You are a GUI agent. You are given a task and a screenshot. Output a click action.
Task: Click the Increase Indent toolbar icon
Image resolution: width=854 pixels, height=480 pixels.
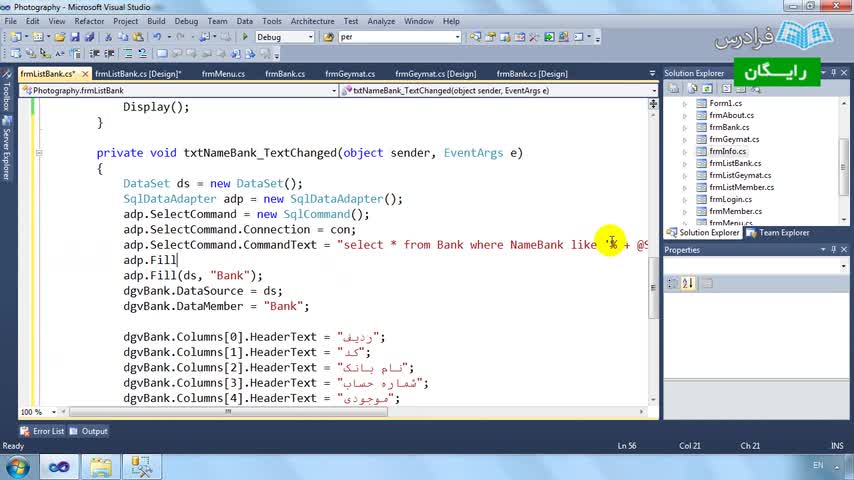click(109, 53)
